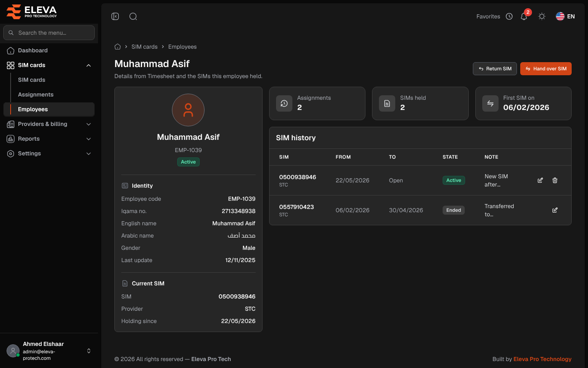
Task: Collapse the SIM cards menu group
Action: (x=49, y=65)
